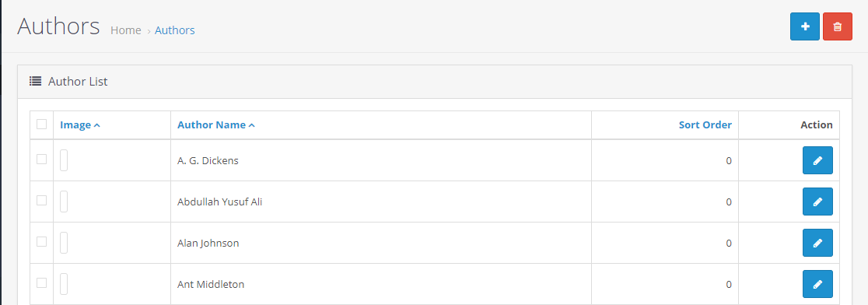Tick the select-all checkbox in header
The height and width of the screenshot is (305, 868).
coord(41,124)
